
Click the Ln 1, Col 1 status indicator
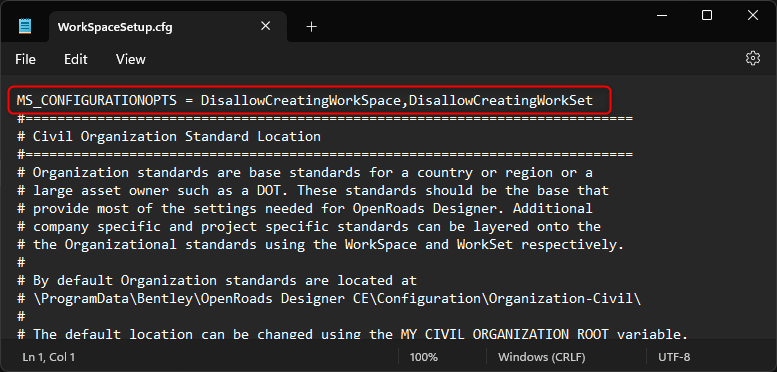(x=49, y=357)
